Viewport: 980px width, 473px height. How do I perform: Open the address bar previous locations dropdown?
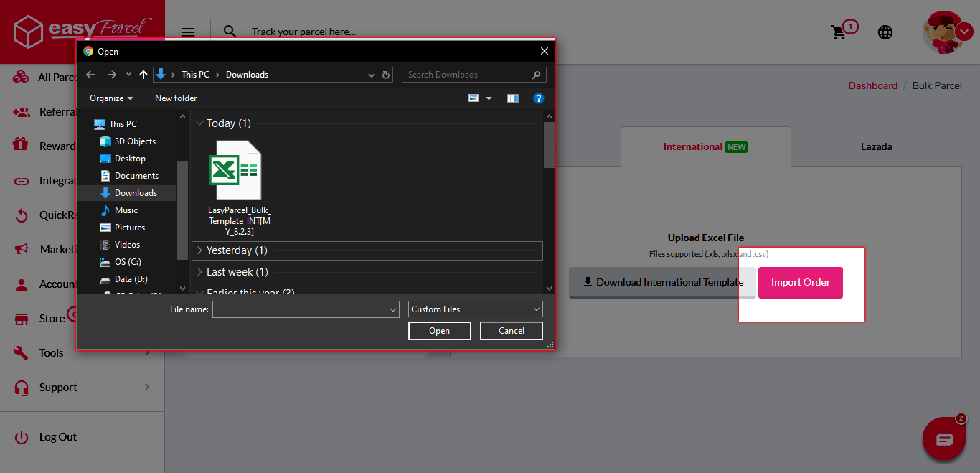tap(371, 75)
